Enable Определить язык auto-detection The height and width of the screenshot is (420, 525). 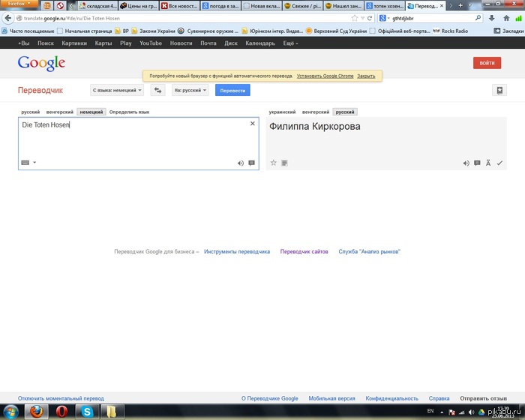pyautogui.click(x=129, y=112)
